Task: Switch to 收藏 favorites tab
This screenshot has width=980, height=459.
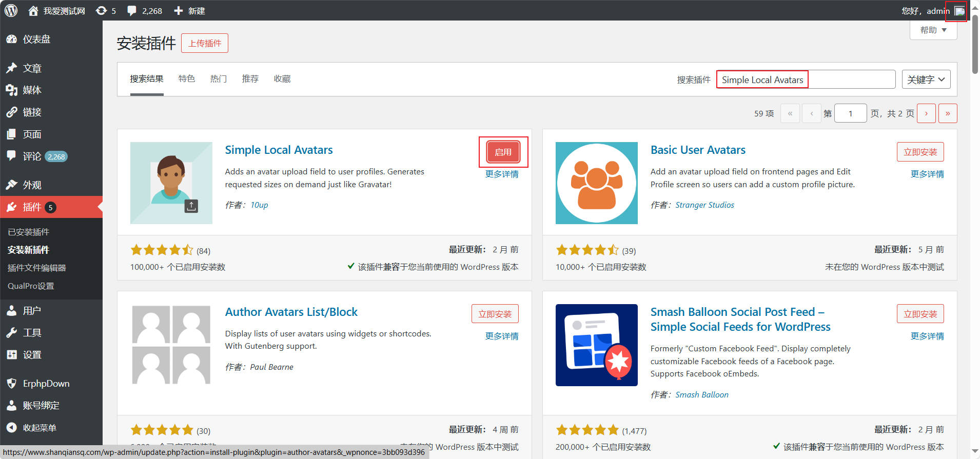Action: click(x=282, y=79)
